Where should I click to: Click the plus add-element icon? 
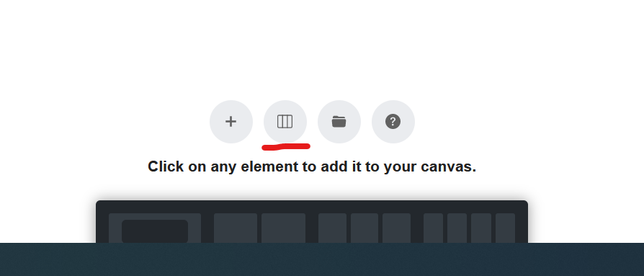(231, 122)
